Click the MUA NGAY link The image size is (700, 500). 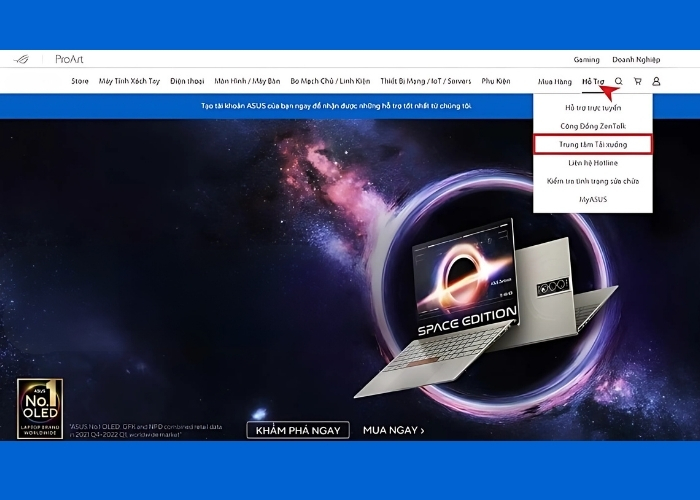point(394,430)
